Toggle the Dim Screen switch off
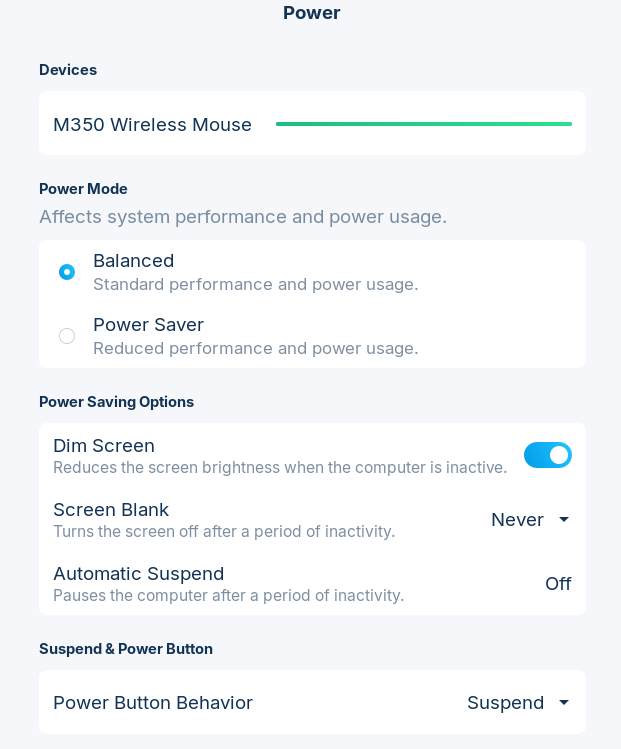The image size is (621, 749). pyautogui.click(x=548, y=455)
